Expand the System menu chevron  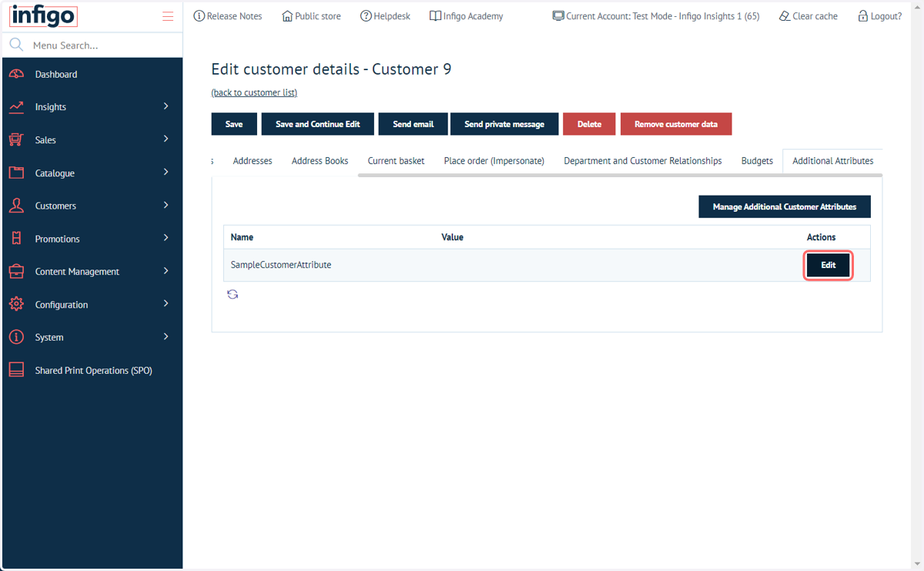coord(166,337)
